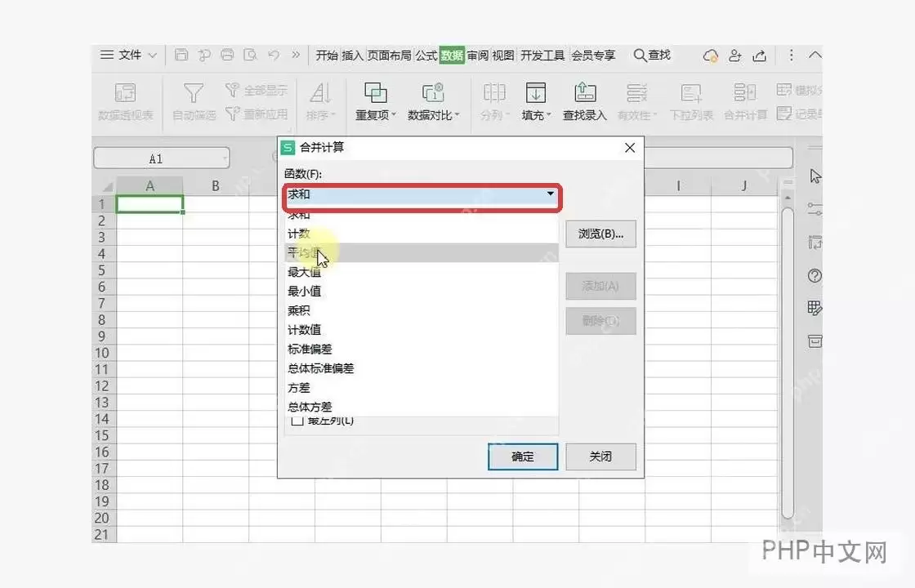915x588 pixels.
Task: Click the 数据透视表 icon
Action: pos(126,93)
